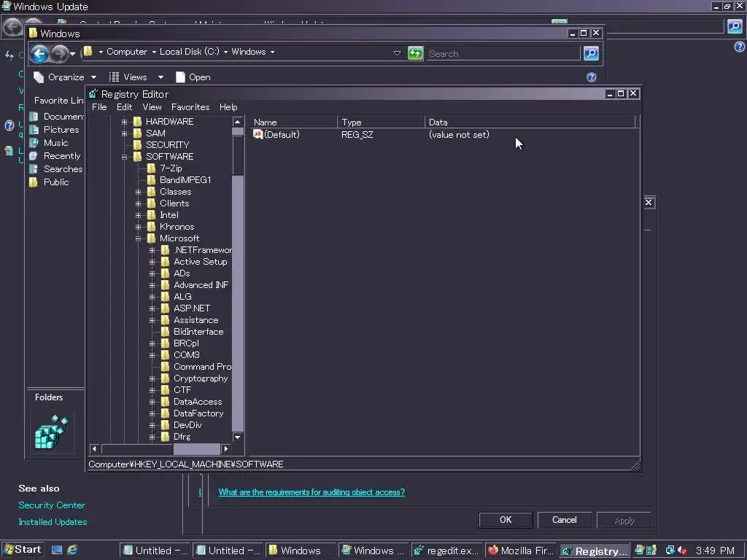The height and width of the screenshot is (560, 747).
Task: Click the Registry Editor title bar icon
Action: 93,94
